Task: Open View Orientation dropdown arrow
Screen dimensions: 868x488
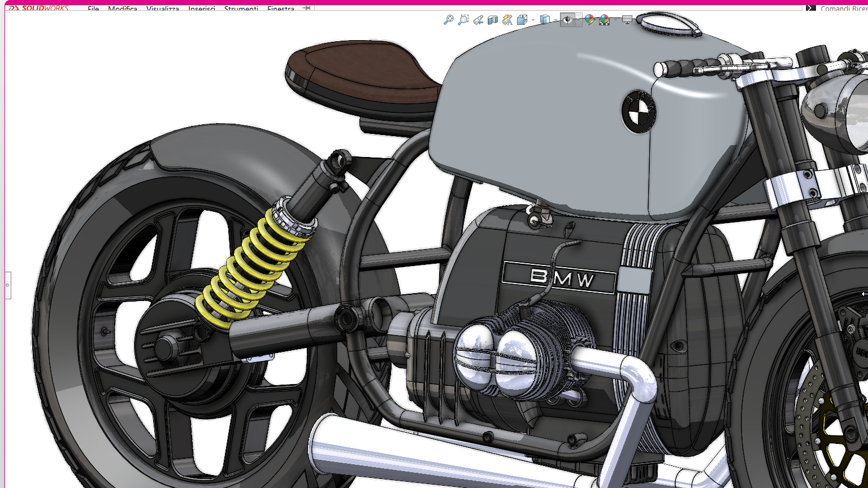Action: 533,20
